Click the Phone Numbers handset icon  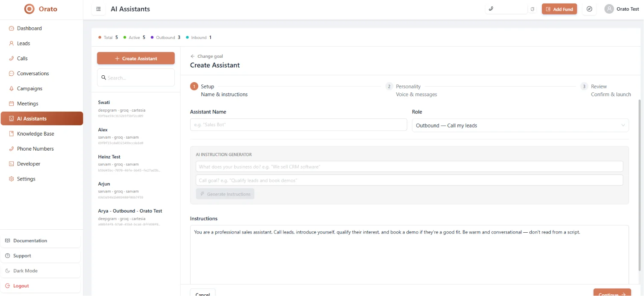(12, 148)
